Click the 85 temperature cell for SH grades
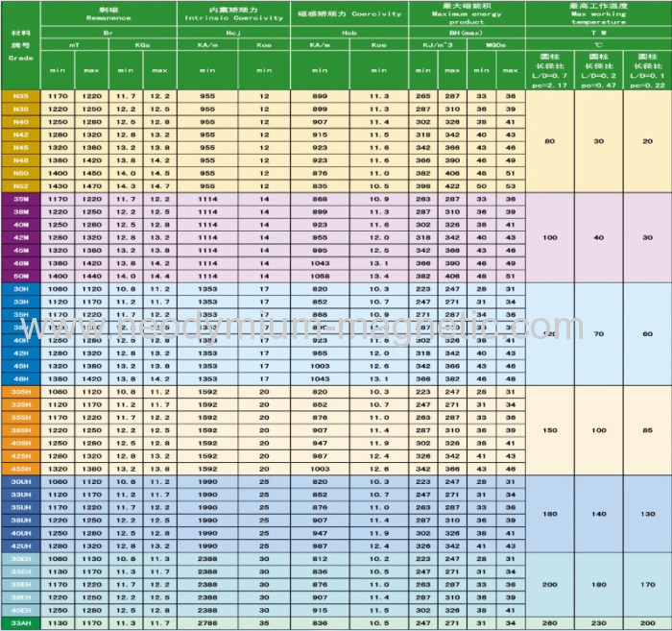The width and height of the screenshot is (672, 631). tap(648, 430)
